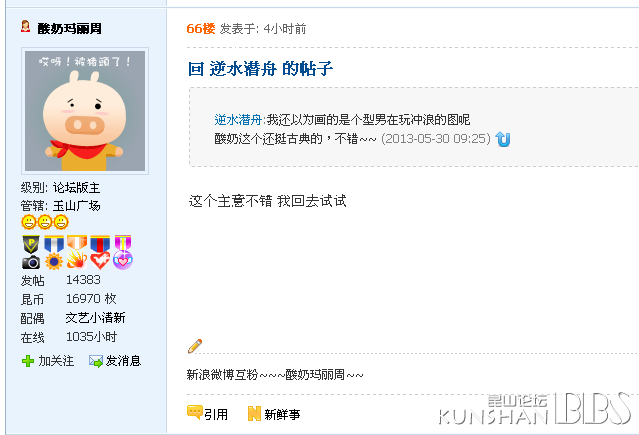The image size is (639, 435).
Task: Click the sunflower ribbon medal
Action: tap(54, 252)
